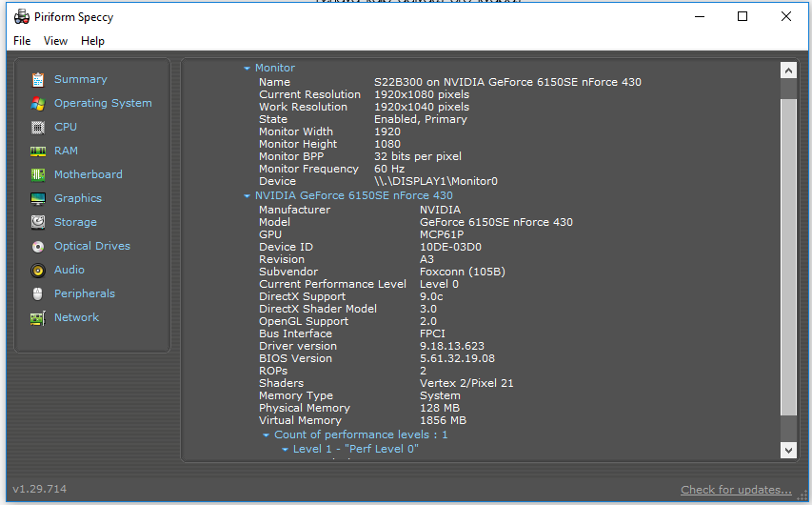This screenshot has width=812, height=505.
Task: Click the Revision A3 value
Action: click(426, 259)
